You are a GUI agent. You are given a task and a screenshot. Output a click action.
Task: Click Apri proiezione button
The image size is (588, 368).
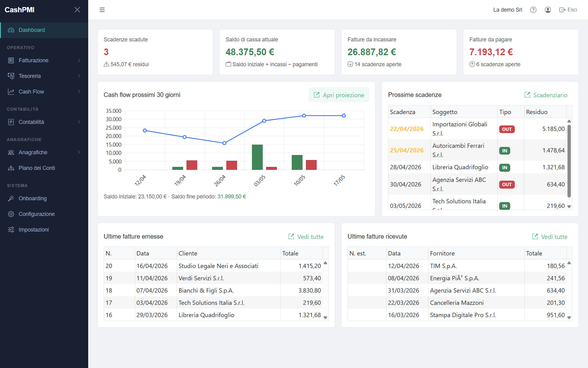click(339, 95)
